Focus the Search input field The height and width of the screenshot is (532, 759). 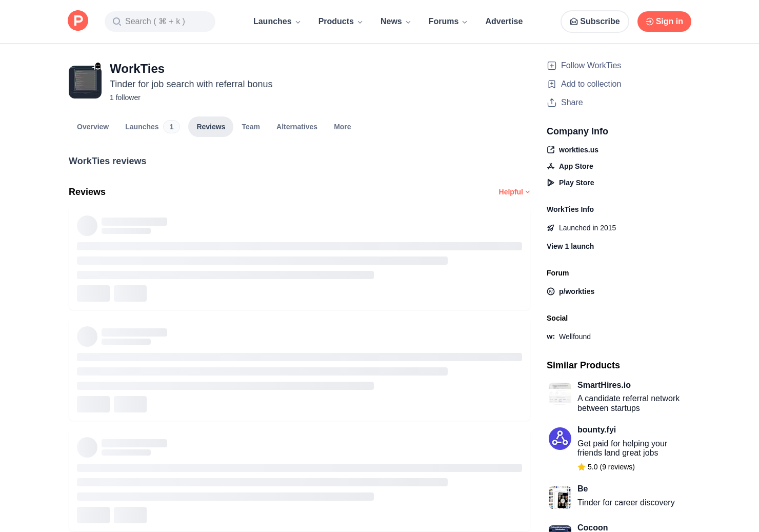tap(160, 22)
